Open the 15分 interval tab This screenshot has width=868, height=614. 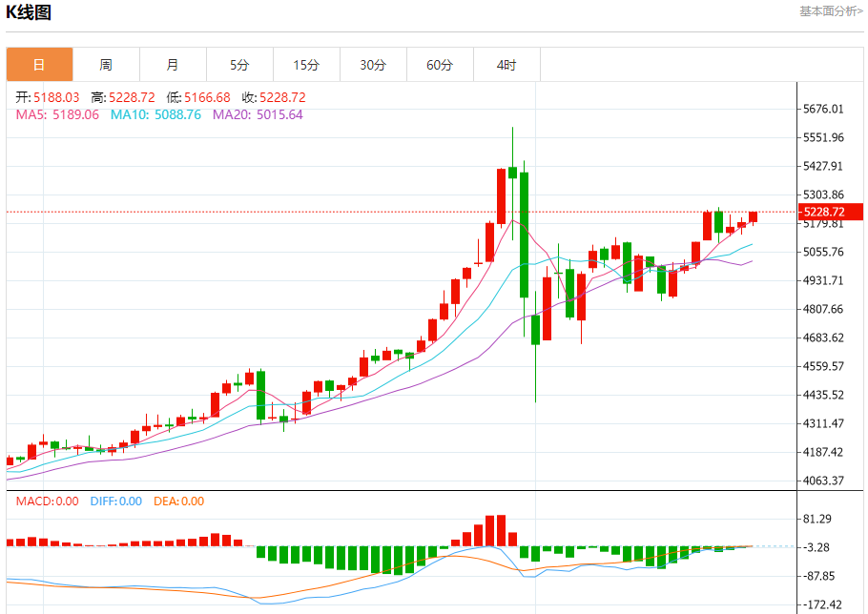[307, 65]
